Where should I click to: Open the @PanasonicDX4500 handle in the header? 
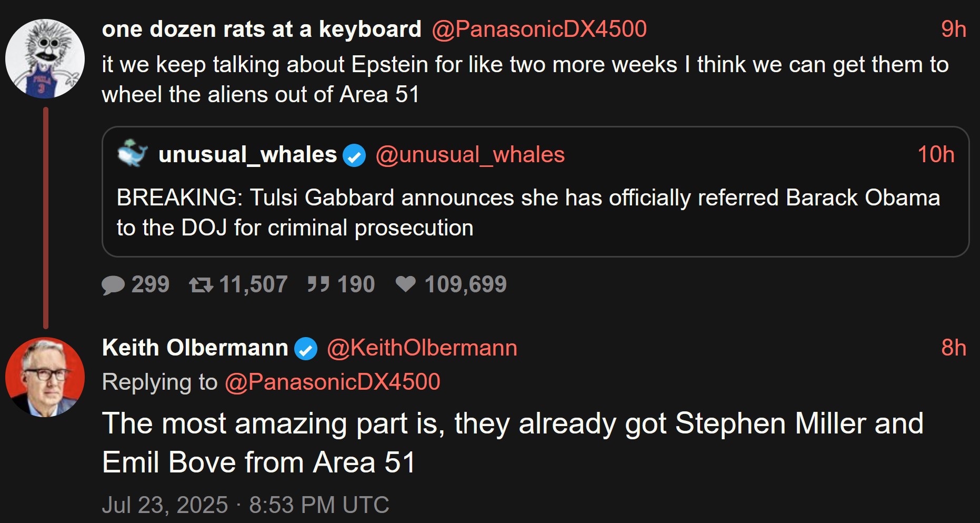point(539,29)
